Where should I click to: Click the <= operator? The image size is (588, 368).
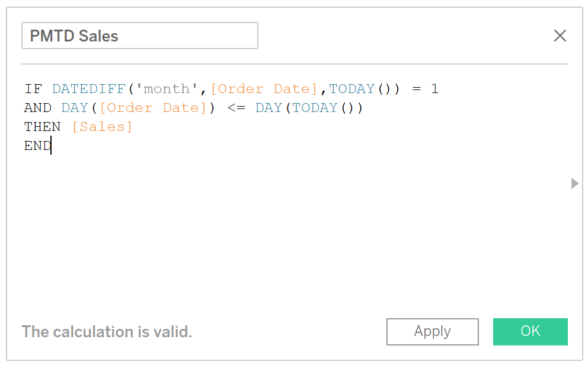click(237, 108)
